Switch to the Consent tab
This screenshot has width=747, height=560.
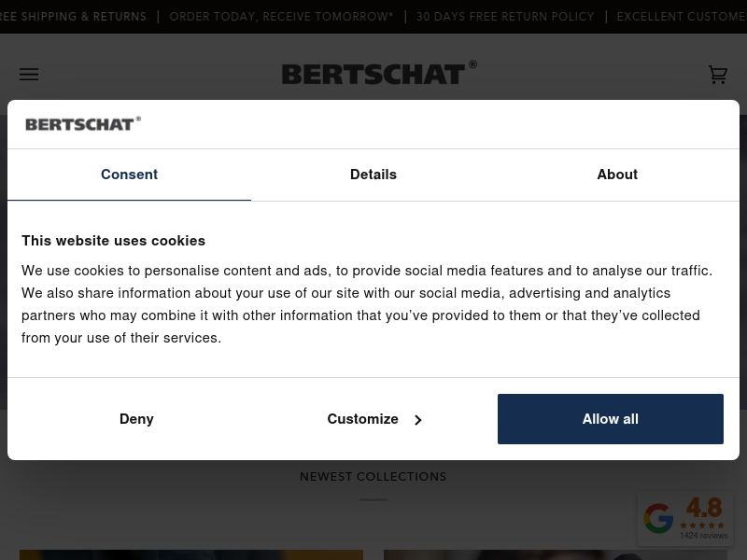(x=129, y=175)
